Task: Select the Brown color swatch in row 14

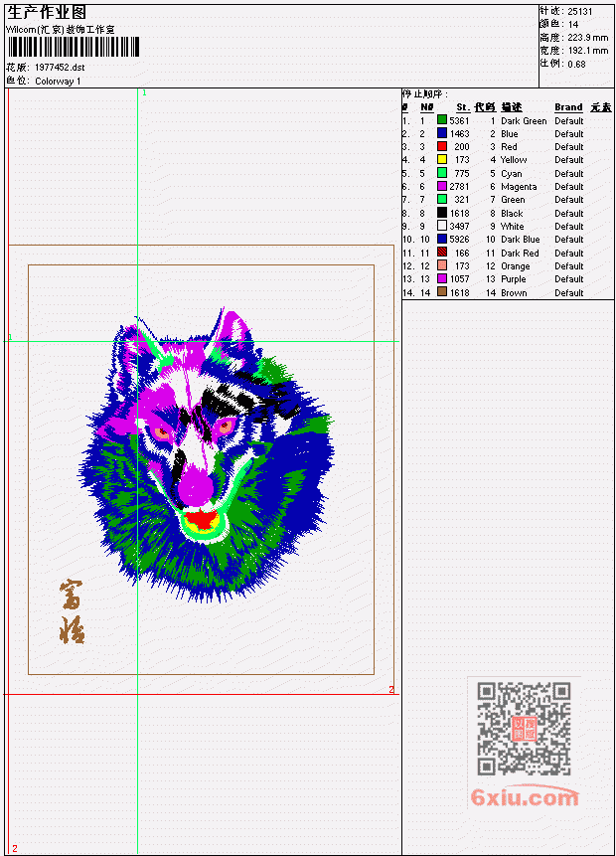Action: 442,292
